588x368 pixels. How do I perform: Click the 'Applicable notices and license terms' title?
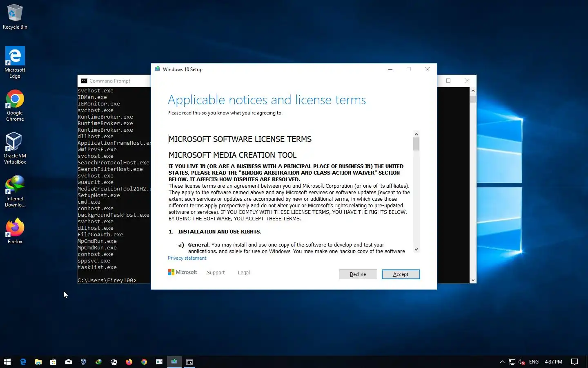point(267,100)
